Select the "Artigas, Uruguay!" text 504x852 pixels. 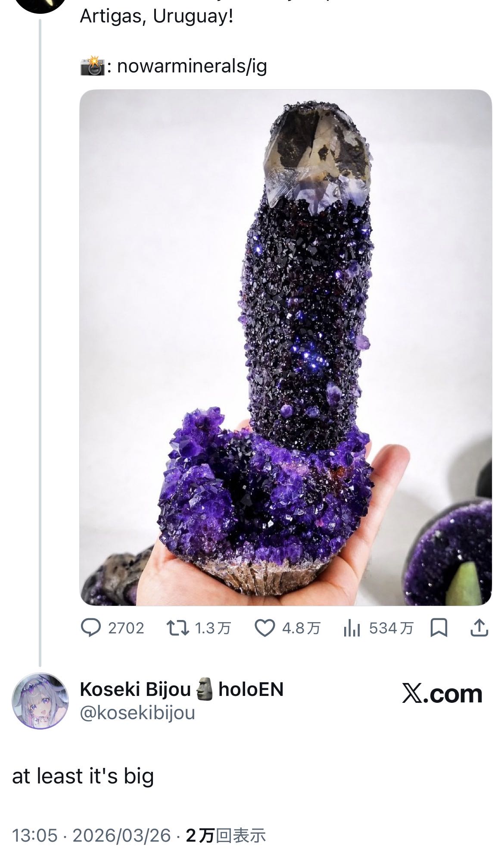pos(156,16)
